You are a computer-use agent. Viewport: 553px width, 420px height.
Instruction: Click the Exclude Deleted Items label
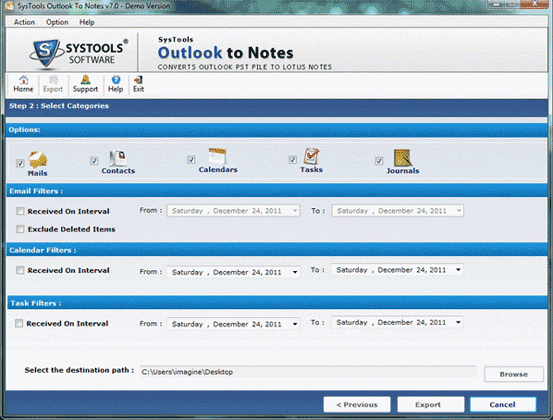pyautogui.click(x=72, y=229)
